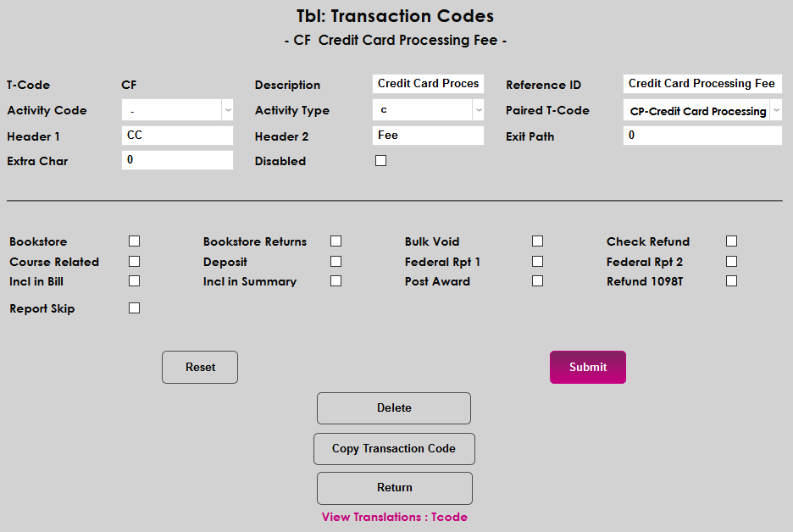Click Copy Transaction Code
The width and height of the screenshot is (793, 532).
click(x=394, y=448)
